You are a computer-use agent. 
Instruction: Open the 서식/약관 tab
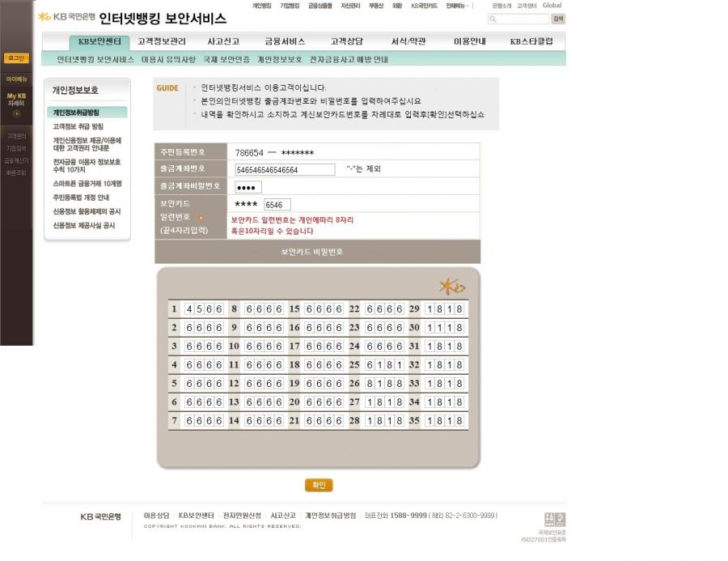(408, 41)
